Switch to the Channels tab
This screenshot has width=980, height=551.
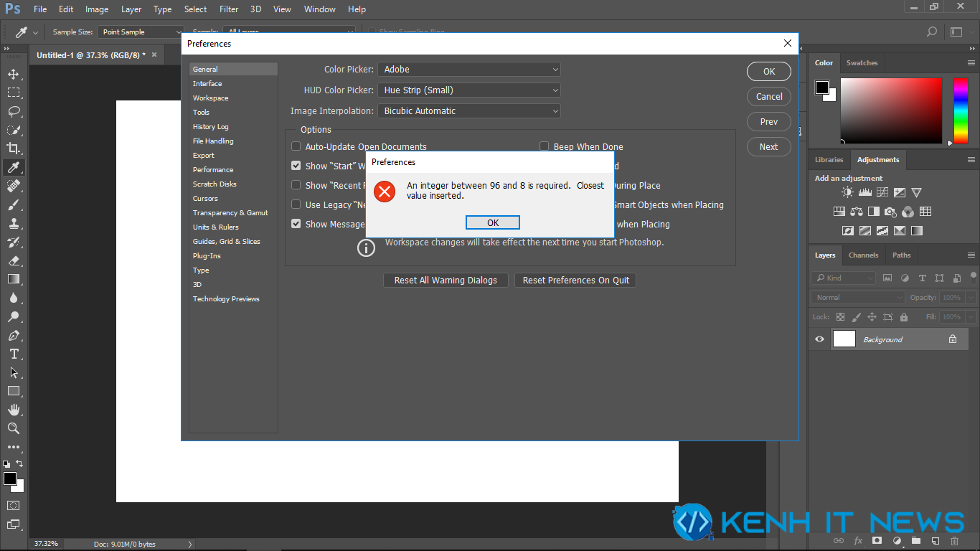coord(863,255)
